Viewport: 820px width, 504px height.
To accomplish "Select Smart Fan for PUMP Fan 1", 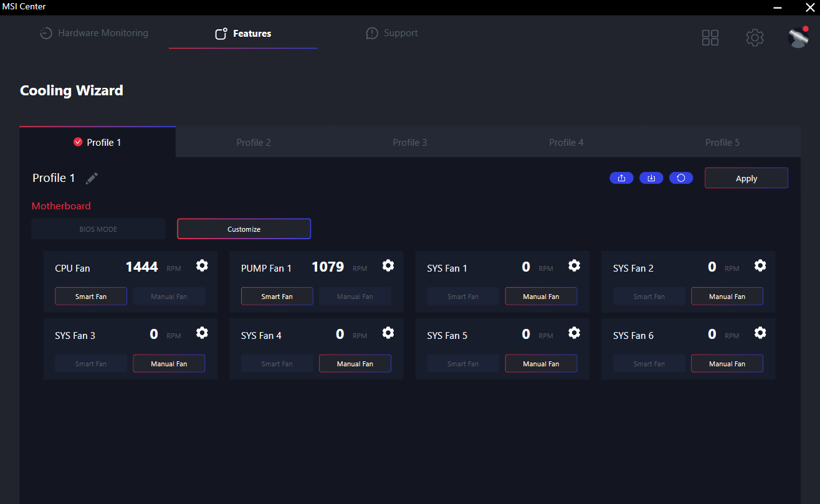I will tap(277, 297).
